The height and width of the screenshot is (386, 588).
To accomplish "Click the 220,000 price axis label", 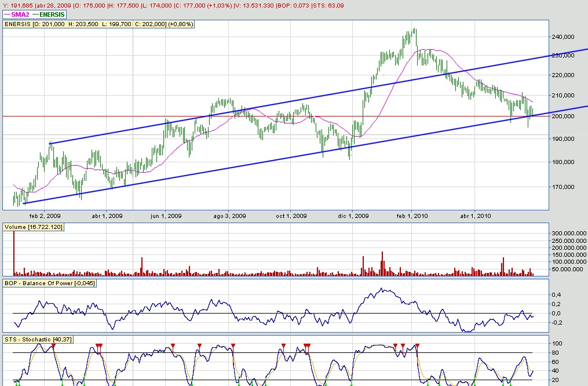I will tap(563, 75).
